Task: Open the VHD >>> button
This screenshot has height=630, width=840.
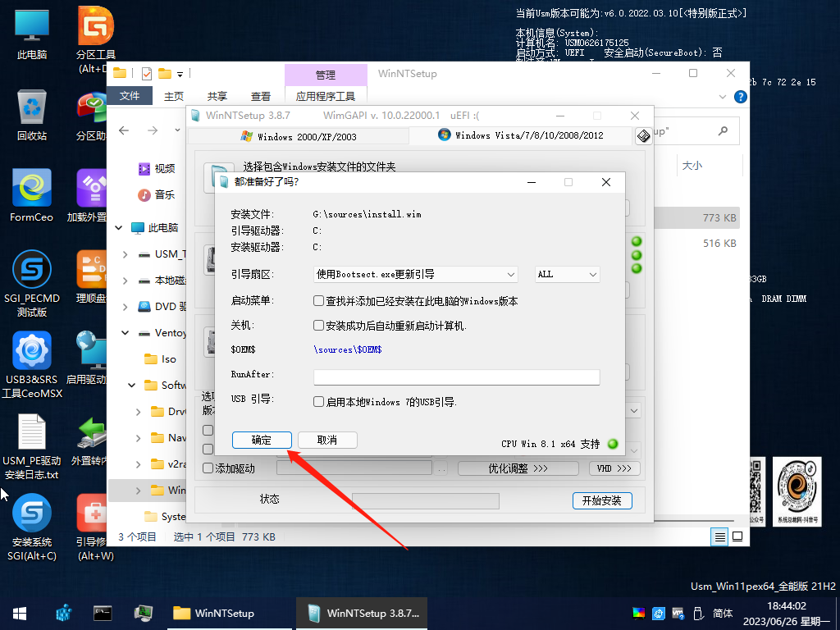Action: pyautogui.click(x=614, y=468)
